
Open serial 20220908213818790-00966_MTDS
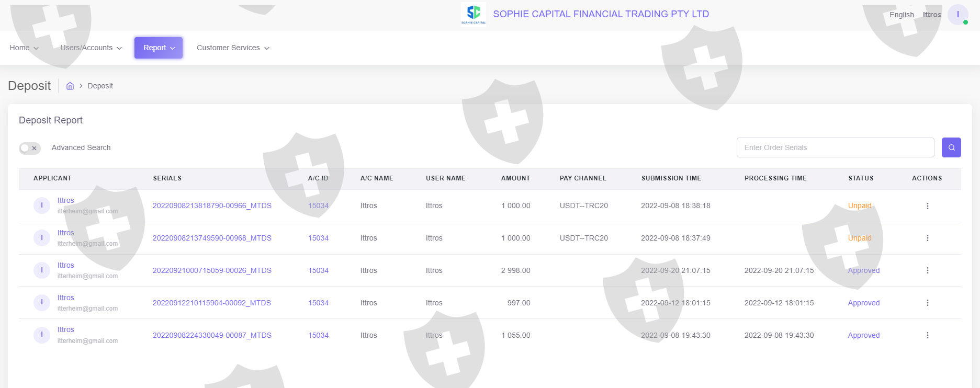pos(212,206)
